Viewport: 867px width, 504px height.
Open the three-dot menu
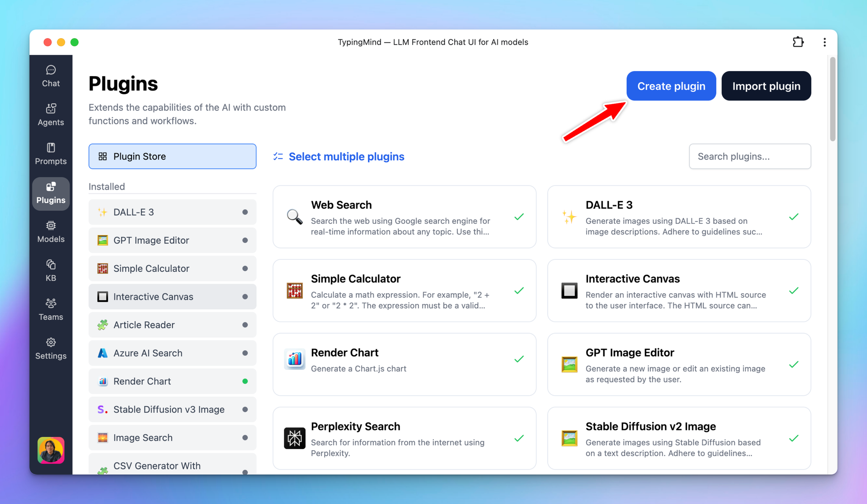click(x=825, y=42)
